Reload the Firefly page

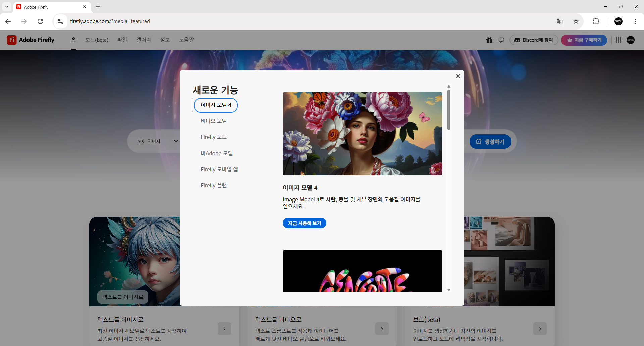(40, 21)
